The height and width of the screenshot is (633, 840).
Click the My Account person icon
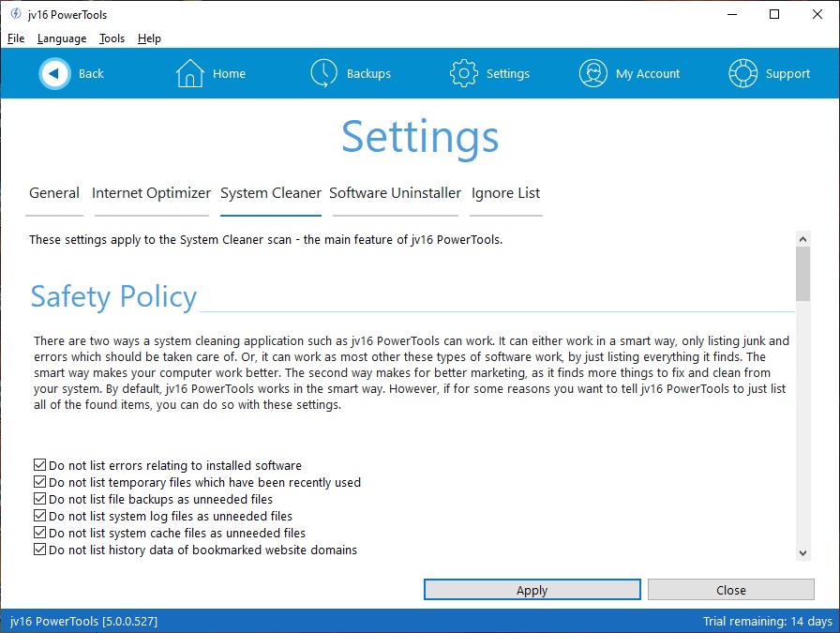coord(593,73)
